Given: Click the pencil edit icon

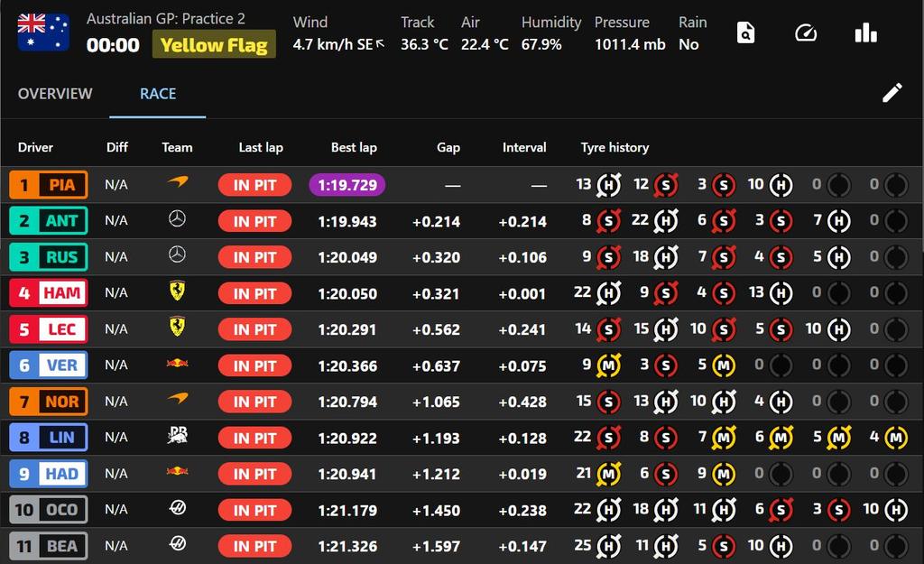Looking at the screenshot, I should (x=892, y=93).
